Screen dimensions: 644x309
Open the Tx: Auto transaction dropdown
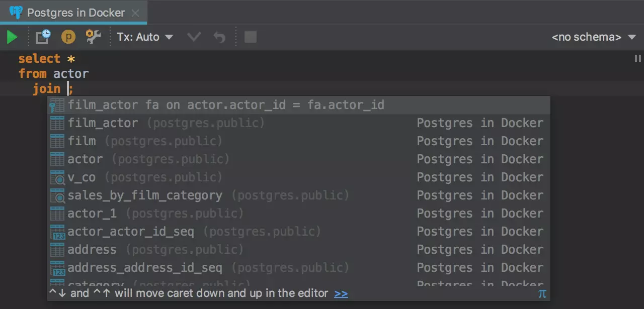(x=145, y=37)
